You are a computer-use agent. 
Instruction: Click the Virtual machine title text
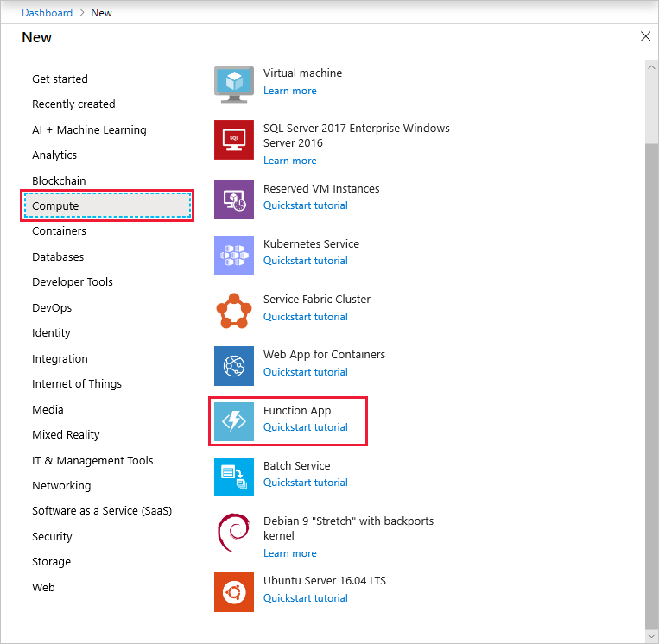point(302,73)
